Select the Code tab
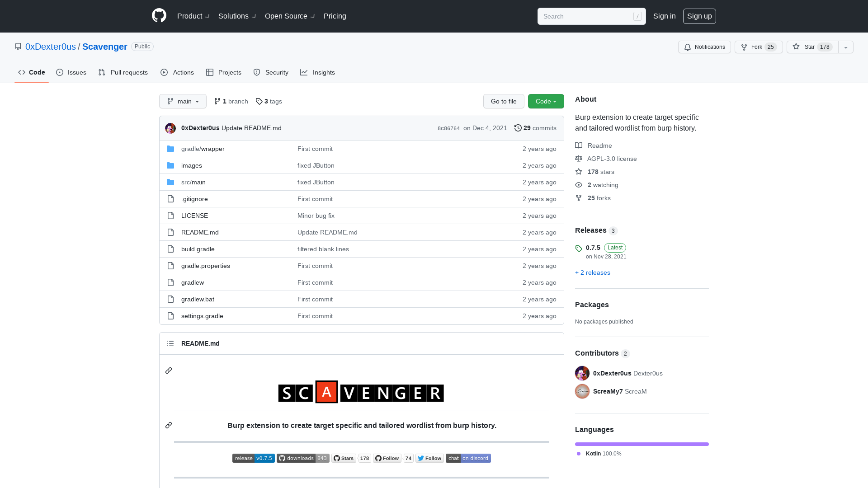 click(32, 72)
